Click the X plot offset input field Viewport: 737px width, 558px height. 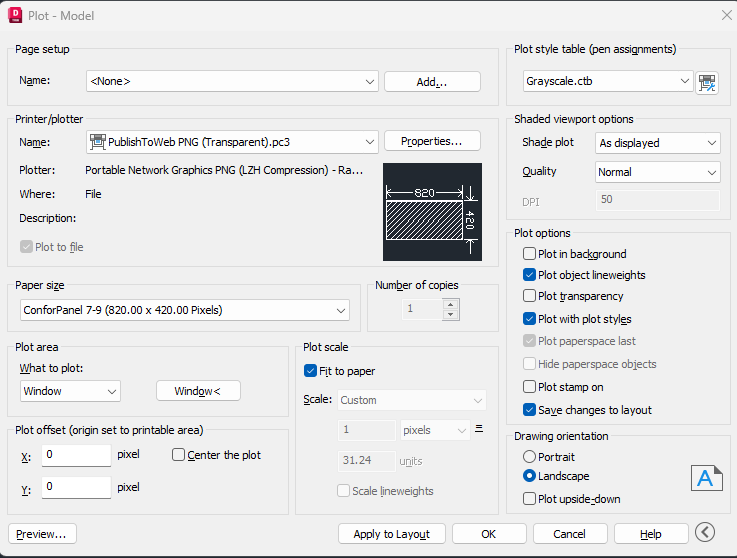76,455
